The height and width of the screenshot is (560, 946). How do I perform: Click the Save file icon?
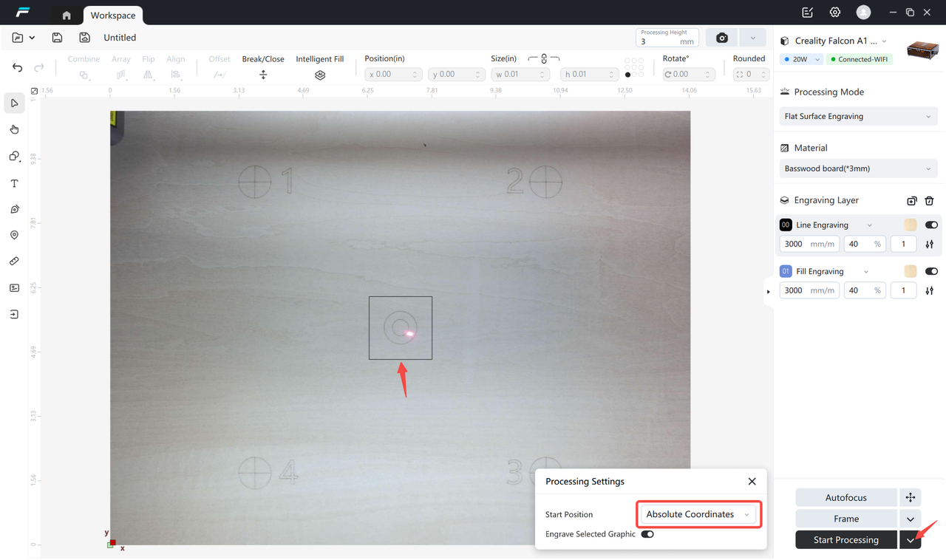coord(57,38)
